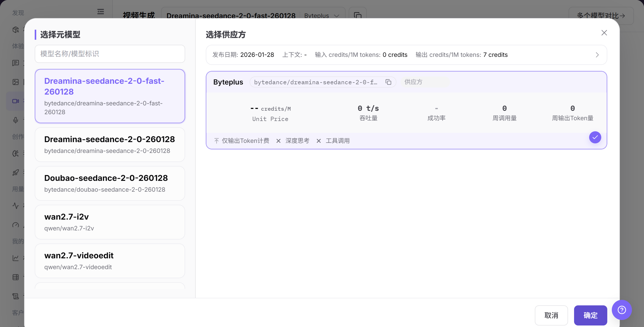The width and height of the screenshot is (644, 327).
Task: Open the table grid icon in sidebar
Action: pyautogui.click(x=16, y=277)
